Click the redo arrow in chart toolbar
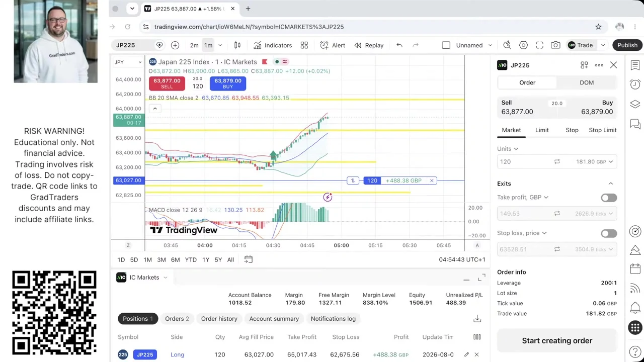The width and height of the screenshot is (644, 362). (416, 45)
